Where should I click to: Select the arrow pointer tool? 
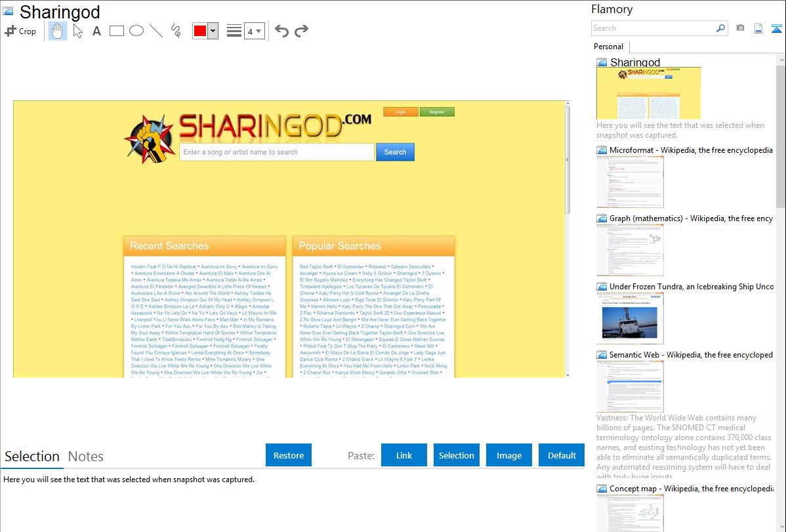[x=77, y=31]
